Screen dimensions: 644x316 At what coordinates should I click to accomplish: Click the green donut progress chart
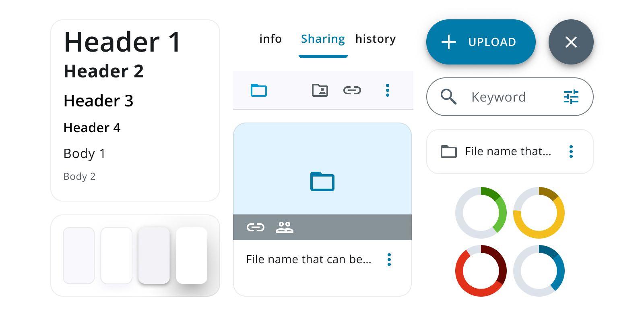pyautogui.click(x=481, y=212)
